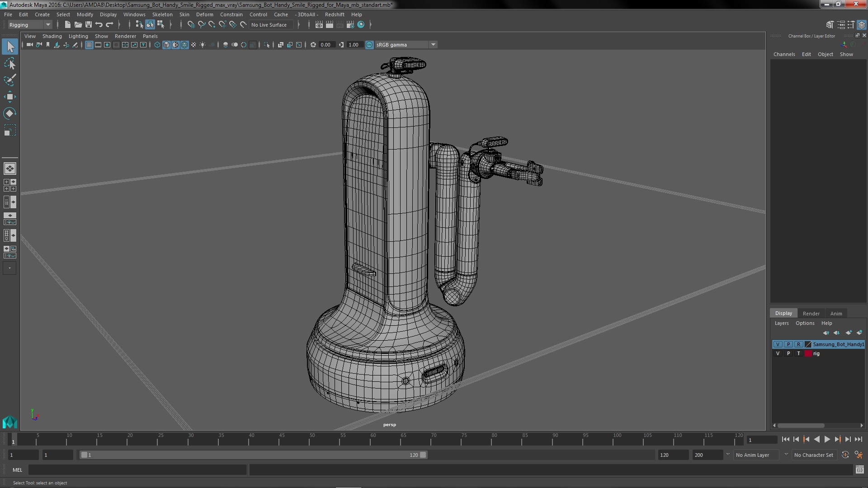868x488 pixels.
Task: Select the Paint Selection tool
Action: click(9, 80)
